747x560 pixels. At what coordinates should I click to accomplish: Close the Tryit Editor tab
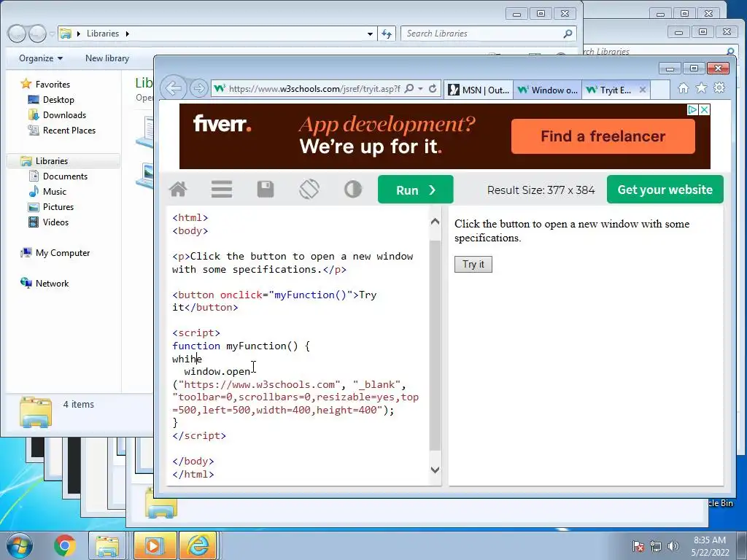point(643,90)
